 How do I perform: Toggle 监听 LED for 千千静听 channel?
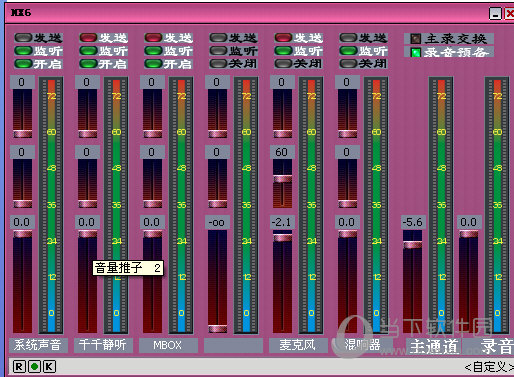(x=88, y=51)
